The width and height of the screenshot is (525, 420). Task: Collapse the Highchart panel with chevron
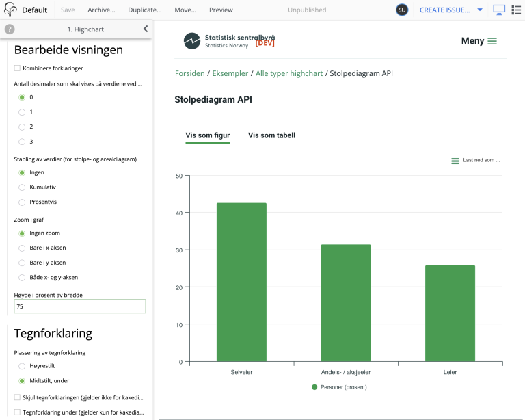146,29
